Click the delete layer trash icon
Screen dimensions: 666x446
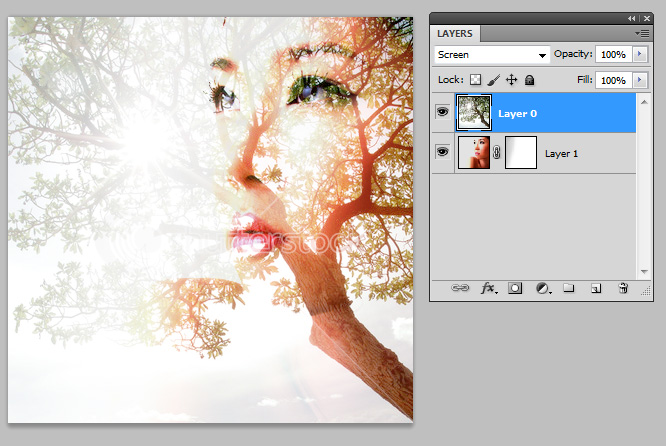click(x=623, y=288)
